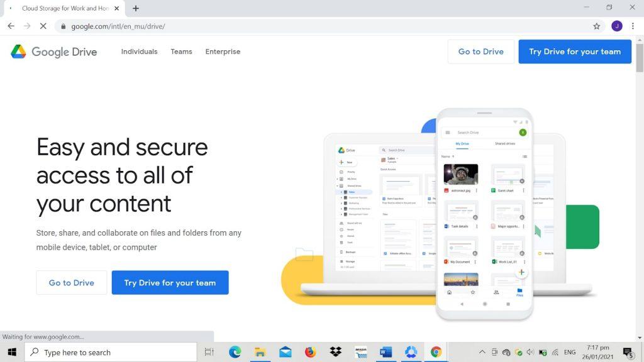Open the Teams menu item
Screen dimensions: 644x362
pos(182,52)
